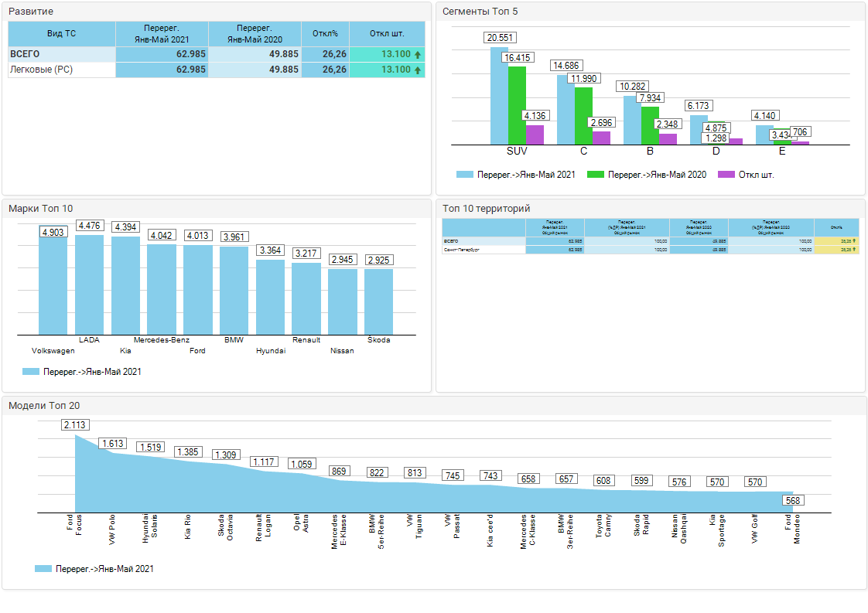The width and height of the screenshot is (868, 613).
Task: Click the Volkswagen bar in Марки Топ 10
Action: tap(53, 286)
